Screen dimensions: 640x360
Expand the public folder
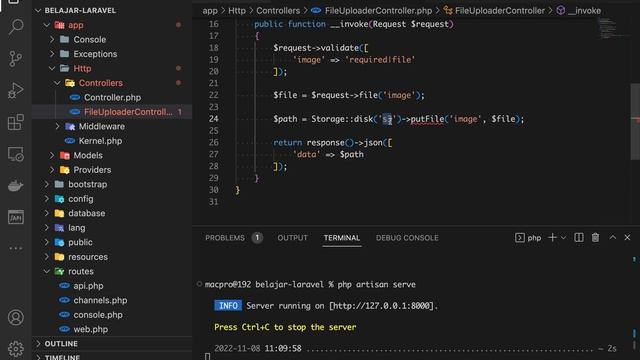coord(47,242)
